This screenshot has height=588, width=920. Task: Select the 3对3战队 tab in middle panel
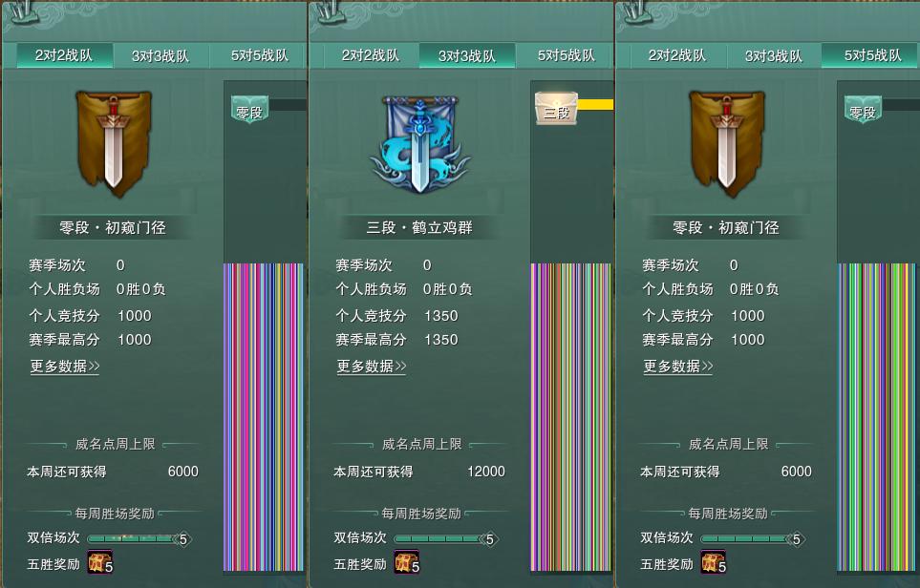click(x=467, y=55)
